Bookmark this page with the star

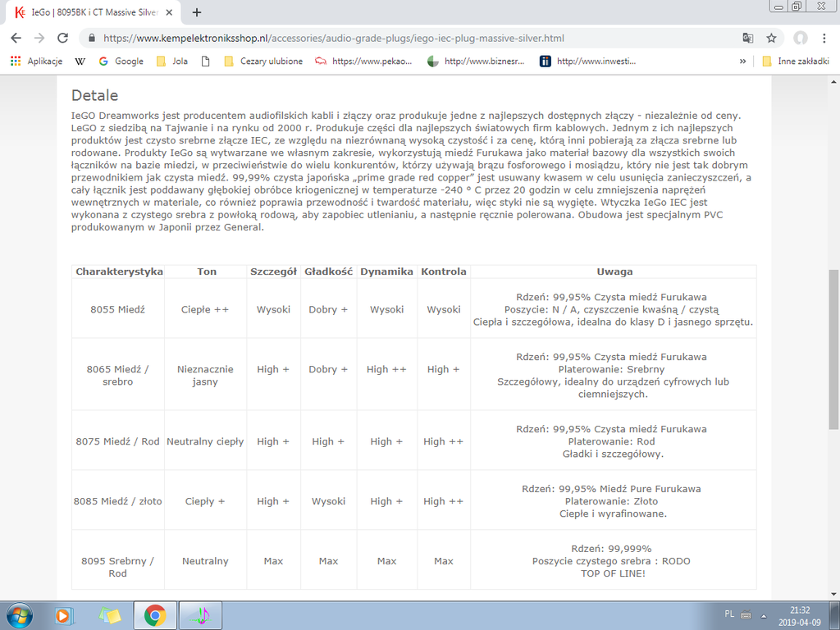click(771, 38)
